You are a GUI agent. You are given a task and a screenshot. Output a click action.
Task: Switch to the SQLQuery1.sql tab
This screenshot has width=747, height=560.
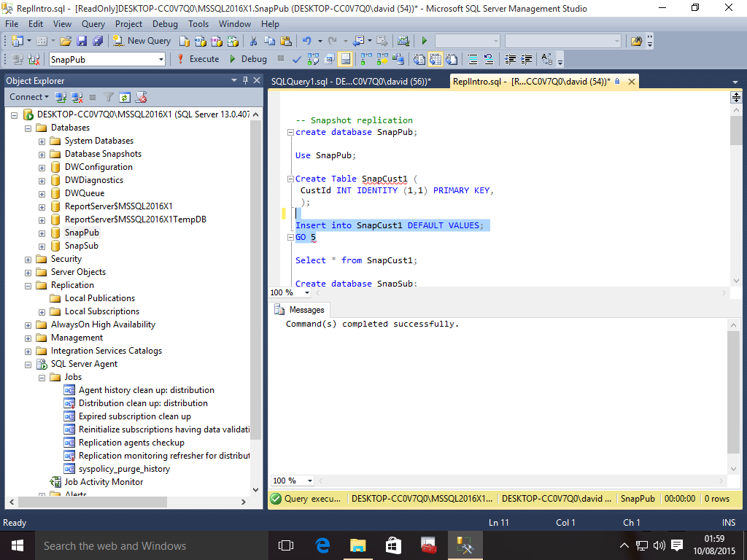[x=350, y=82]
